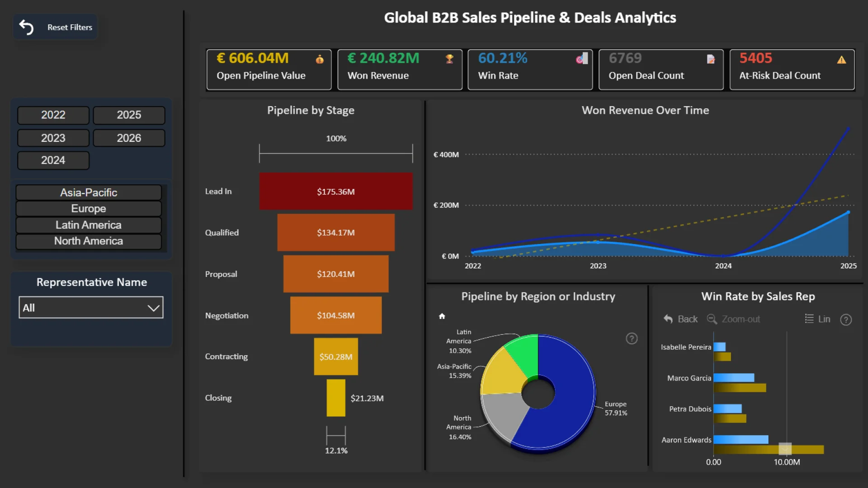Click the Back button in the Win Rate chart
The height and width of the screenshot is (488, 868).
pos(681,319)
